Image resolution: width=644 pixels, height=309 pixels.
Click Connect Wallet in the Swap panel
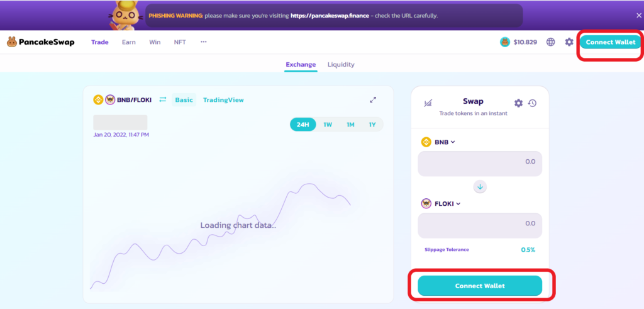tap(480, 286)
